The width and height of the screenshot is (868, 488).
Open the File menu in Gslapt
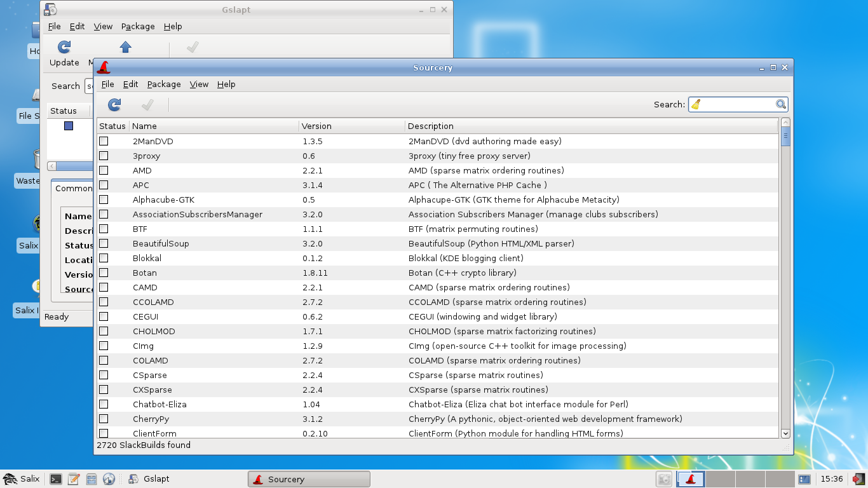(54, 26)
